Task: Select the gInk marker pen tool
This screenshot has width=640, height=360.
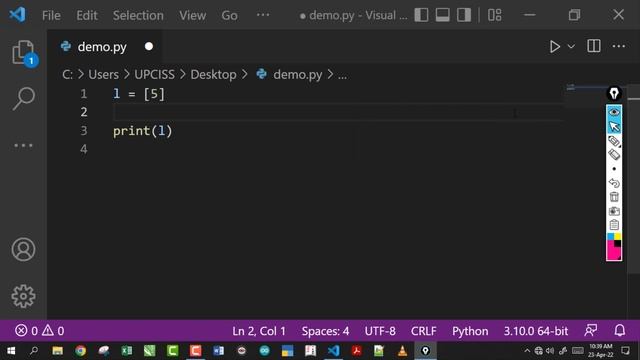Action: (x=614, y=141)
